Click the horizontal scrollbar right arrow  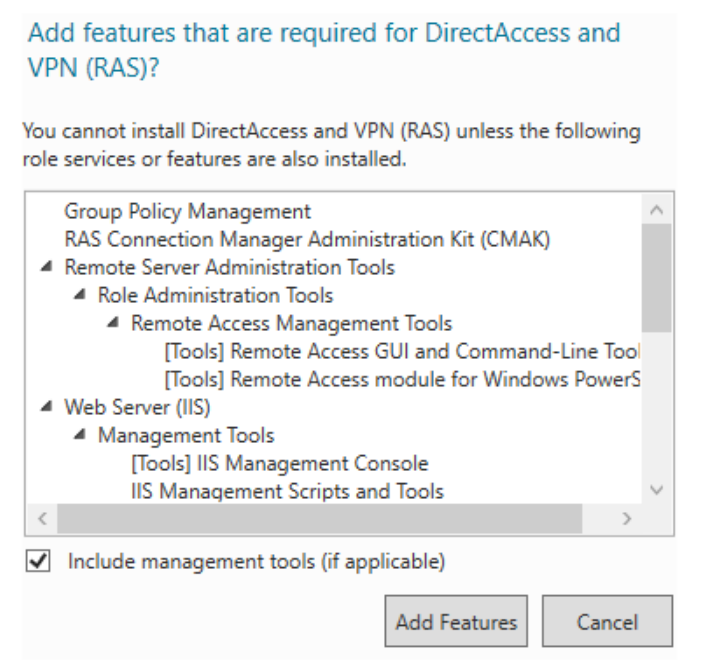[x=627, y=519]
